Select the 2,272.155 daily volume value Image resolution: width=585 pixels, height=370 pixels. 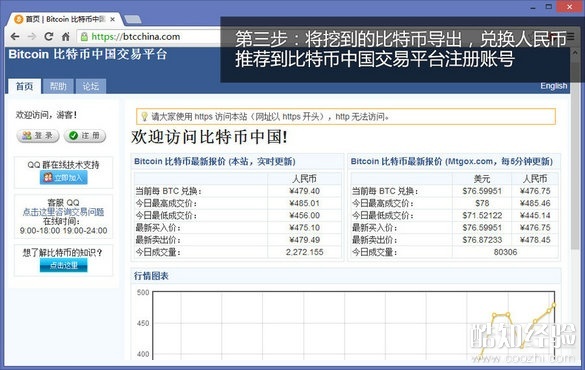point(304,252)
